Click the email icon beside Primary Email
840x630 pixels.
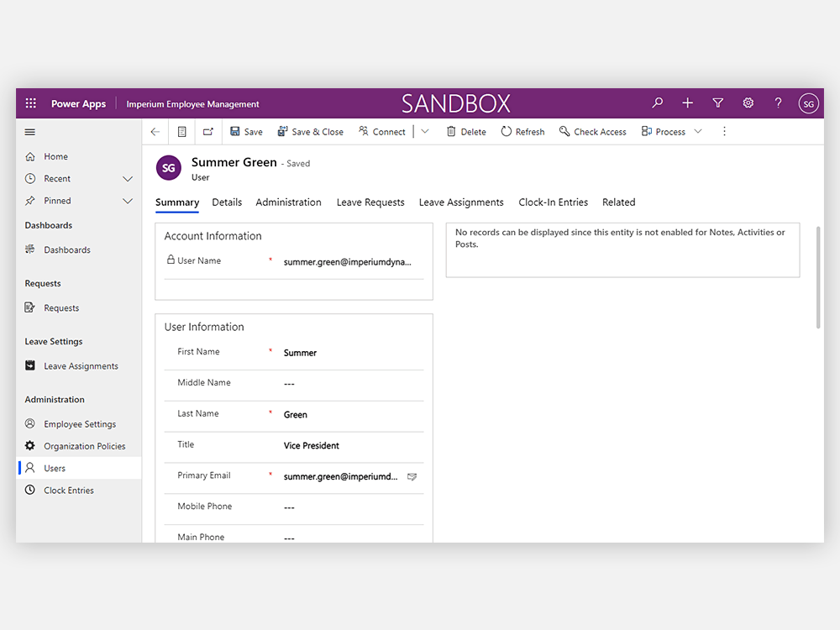click(412, 477)
